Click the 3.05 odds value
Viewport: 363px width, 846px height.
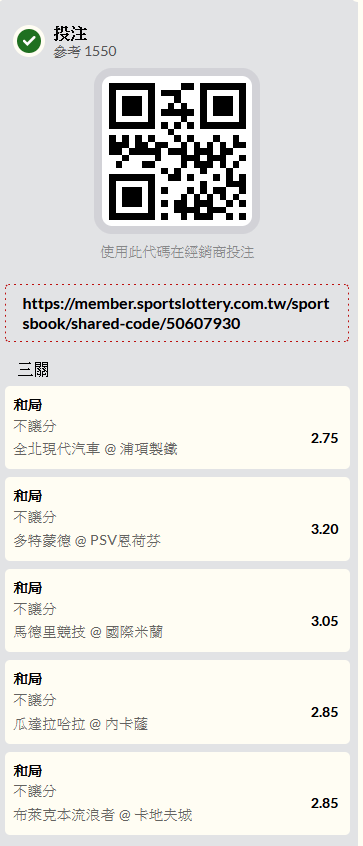click(x=325, y=621)
